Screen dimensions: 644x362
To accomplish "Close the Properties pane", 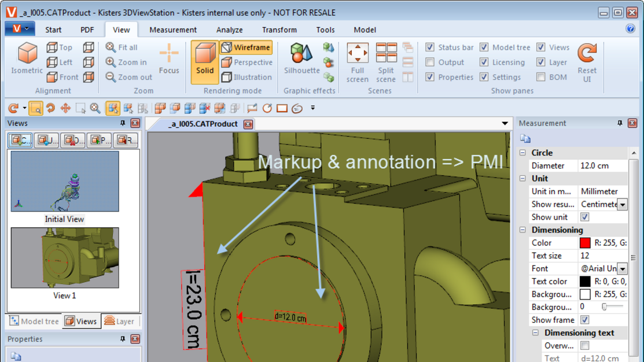I will click(x=135, y=339).
